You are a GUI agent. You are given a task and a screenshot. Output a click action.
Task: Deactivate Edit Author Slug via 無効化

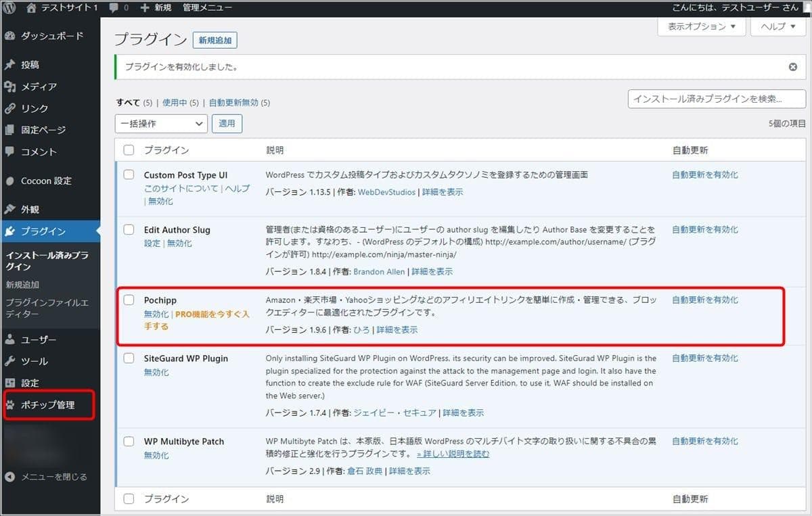pyautogui.click(x=179, y=243)
